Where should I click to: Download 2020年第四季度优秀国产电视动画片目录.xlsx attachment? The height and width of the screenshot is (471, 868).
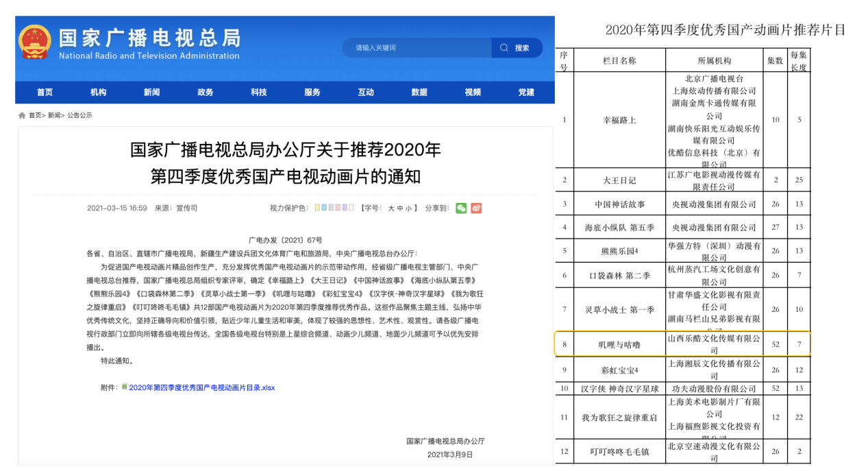click(201, 387)
